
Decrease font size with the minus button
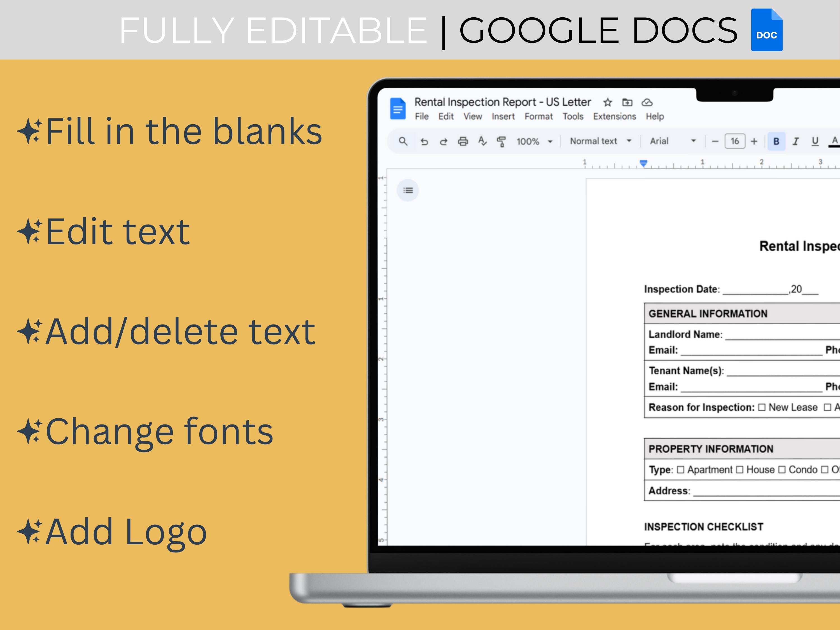(715, 142)
